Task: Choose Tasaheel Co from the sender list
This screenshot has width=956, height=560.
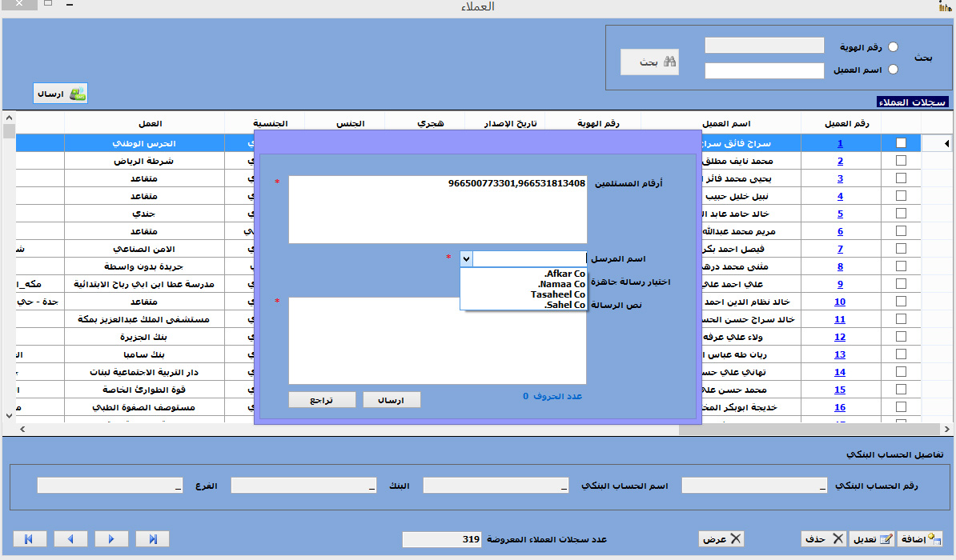Action: (x=557, y=294)
